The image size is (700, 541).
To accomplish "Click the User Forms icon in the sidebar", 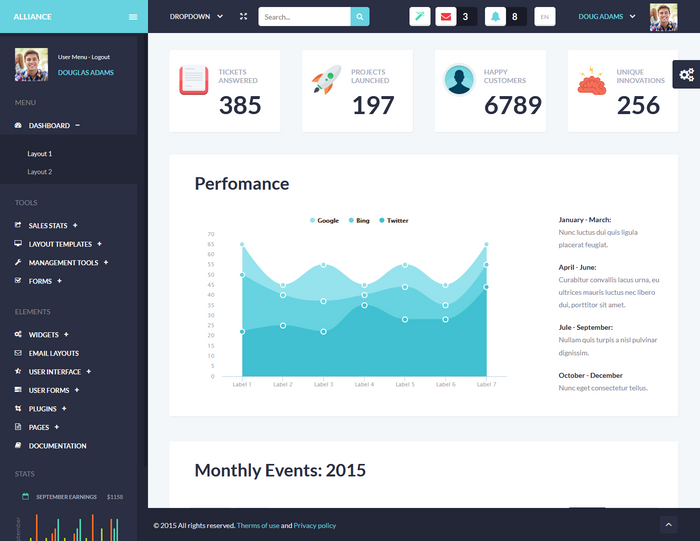I will pos(18,390).
